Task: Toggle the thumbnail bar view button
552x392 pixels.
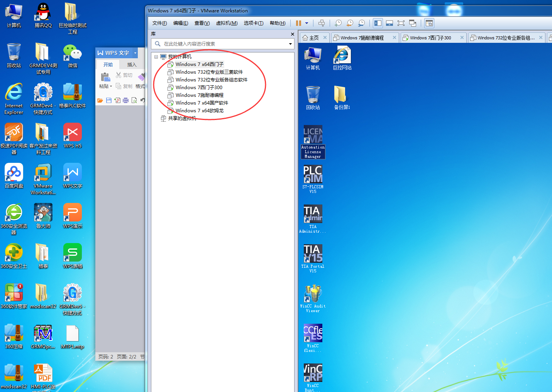Action: point(389,23)
